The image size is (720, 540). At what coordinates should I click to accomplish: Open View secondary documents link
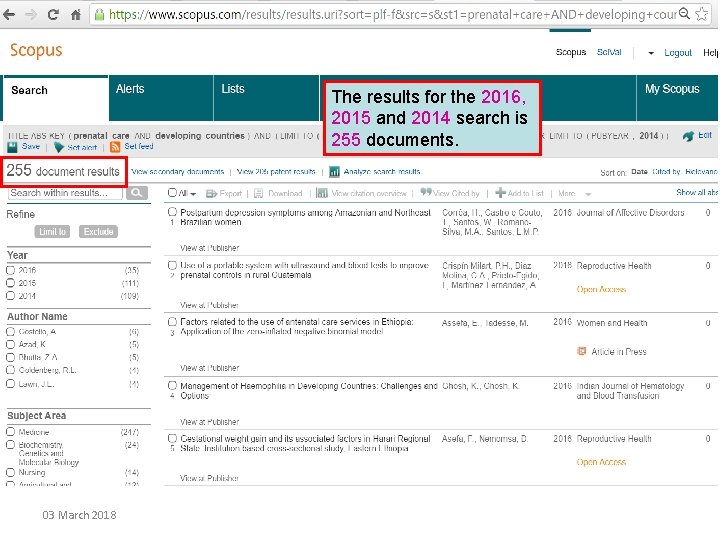[178, 172]
